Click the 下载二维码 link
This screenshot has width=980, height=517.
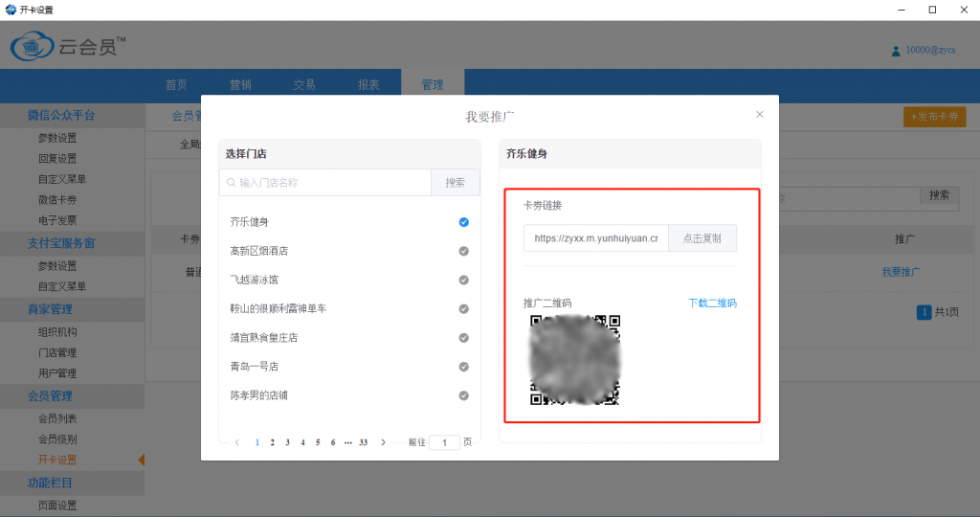(x=712, y=303)
